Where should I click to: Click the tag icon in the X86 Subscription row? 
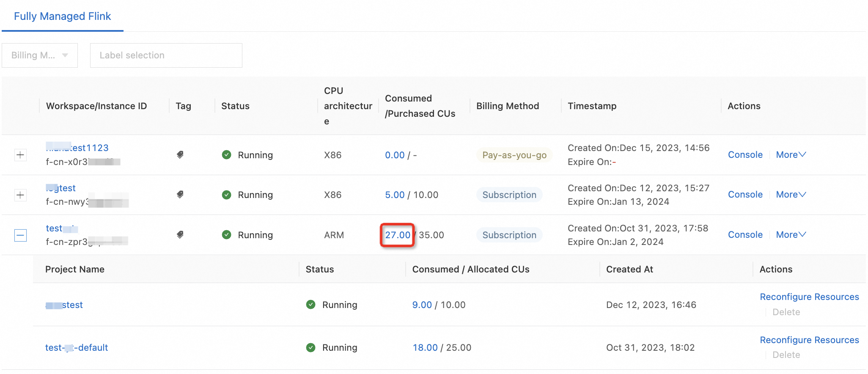point(180,195)
